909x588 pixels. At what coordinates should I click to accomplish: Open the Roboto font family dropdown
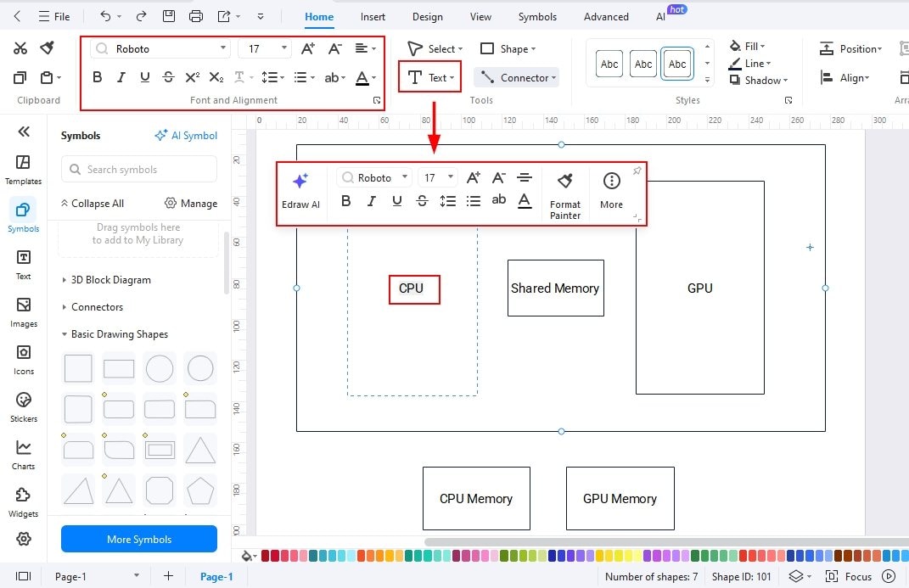pyautogui.click(x=158, y=48)
